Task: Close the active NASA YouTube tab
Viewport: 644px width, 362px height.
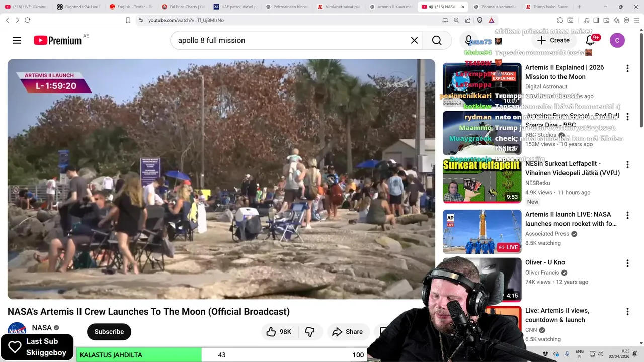Action: 463,7
